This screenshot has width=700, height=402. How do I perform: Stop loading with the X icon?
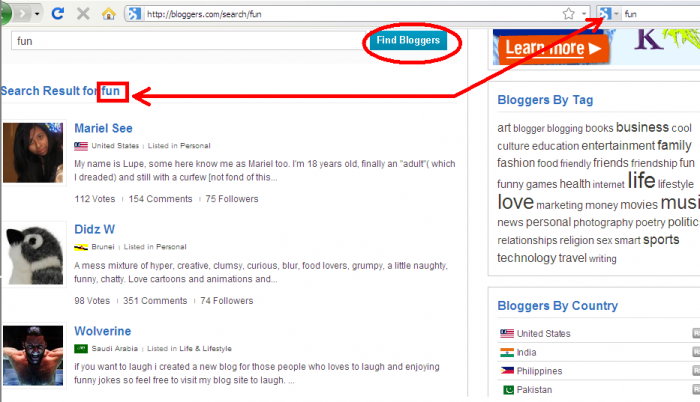coord(83,13)
